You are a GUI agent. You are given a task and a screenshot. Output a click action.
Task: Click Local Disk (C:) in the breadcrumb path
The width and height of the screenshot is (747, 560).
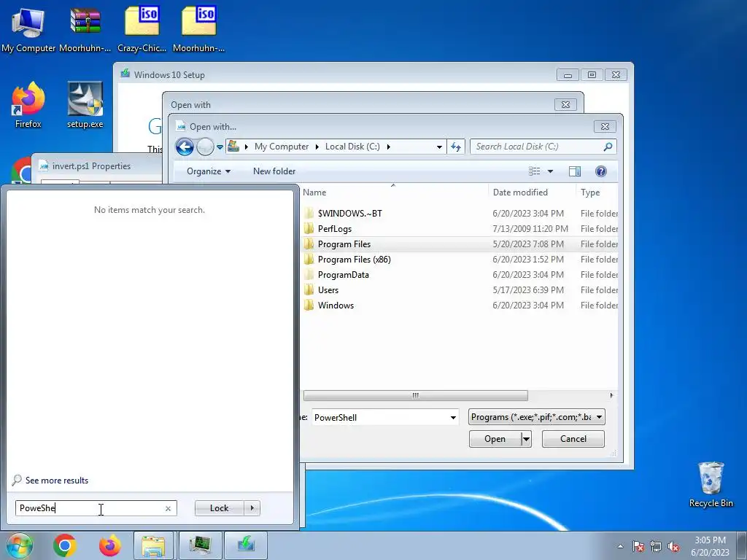click(x=352, y=147)
